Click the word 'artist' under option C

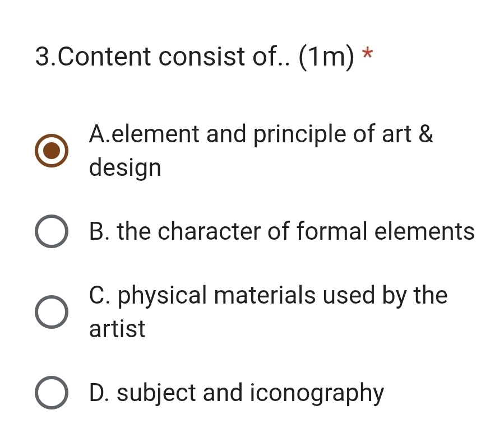click(x=117, y=328)
